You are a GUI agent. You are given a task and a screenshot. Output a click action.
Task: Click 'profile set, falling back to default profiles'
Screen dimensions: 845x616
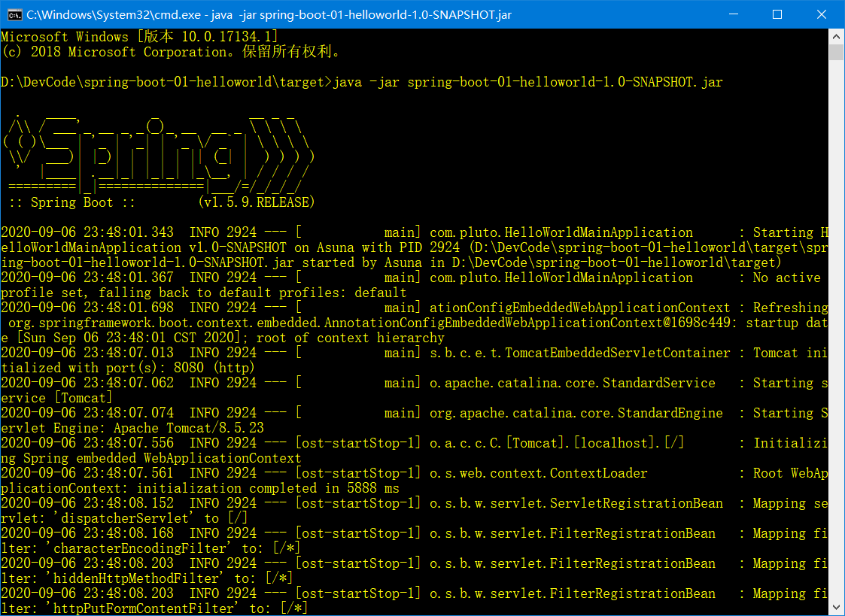click(173, 293)
